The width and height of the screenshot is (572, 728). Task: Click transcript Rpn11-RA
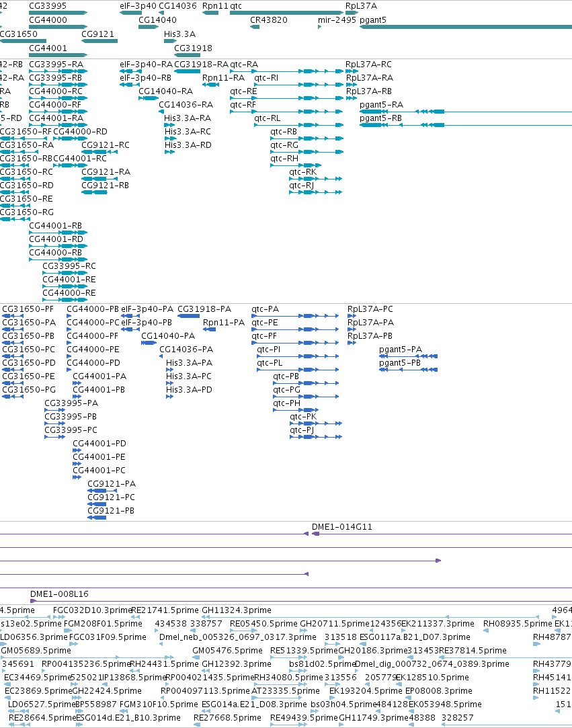coord(223,77)
